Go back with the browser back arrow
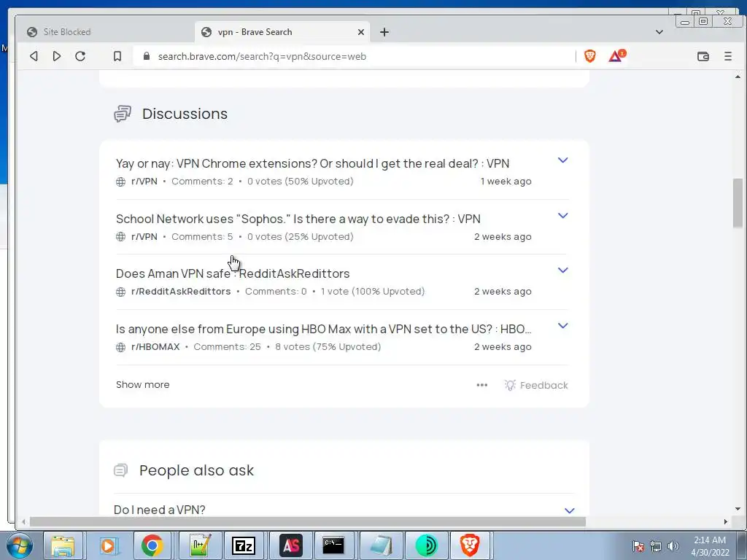The height and width of the screenshot is (560, 747). (34, 56)
